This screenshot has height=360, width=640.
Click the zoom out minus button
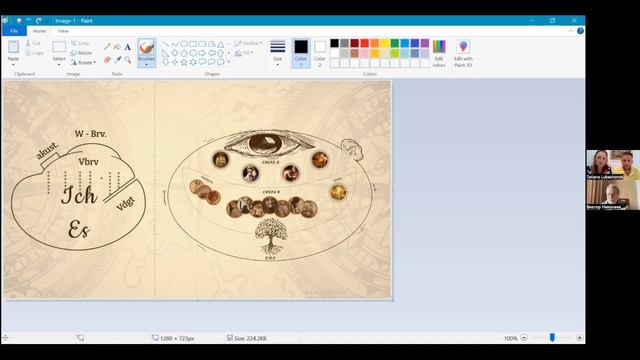[524, 338]
